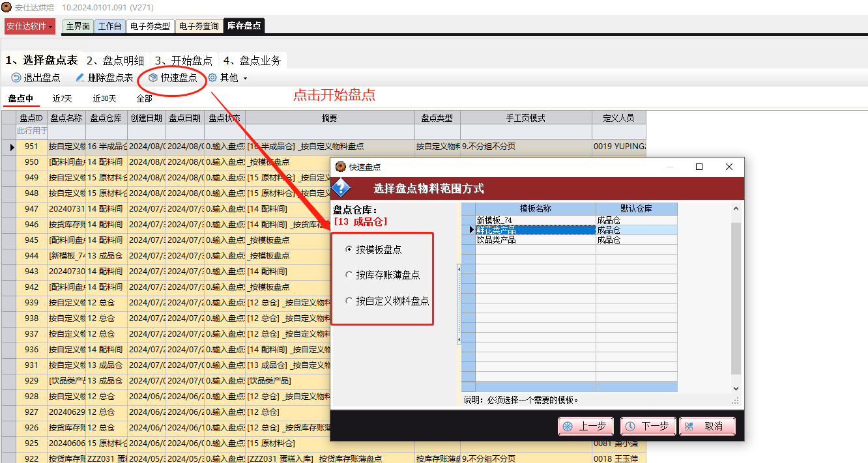Filter list by 近30天
This screenshot has width=868, height=463.
pos(104,98)
